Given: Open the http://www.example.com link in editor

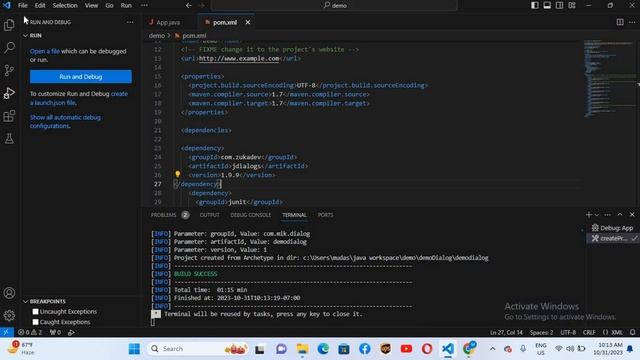Looking at the screenshot, I should tap(239, 58).
